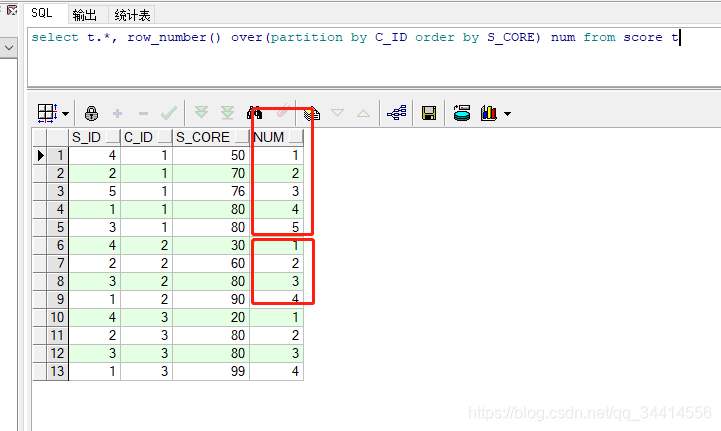
Task: Click the small button next to NUM header
Action: (296, 137)
